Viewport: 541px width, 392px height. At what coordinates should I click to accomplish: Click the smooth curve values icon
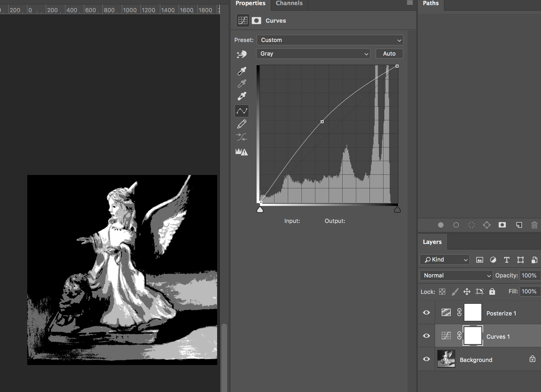pos(242,137)
